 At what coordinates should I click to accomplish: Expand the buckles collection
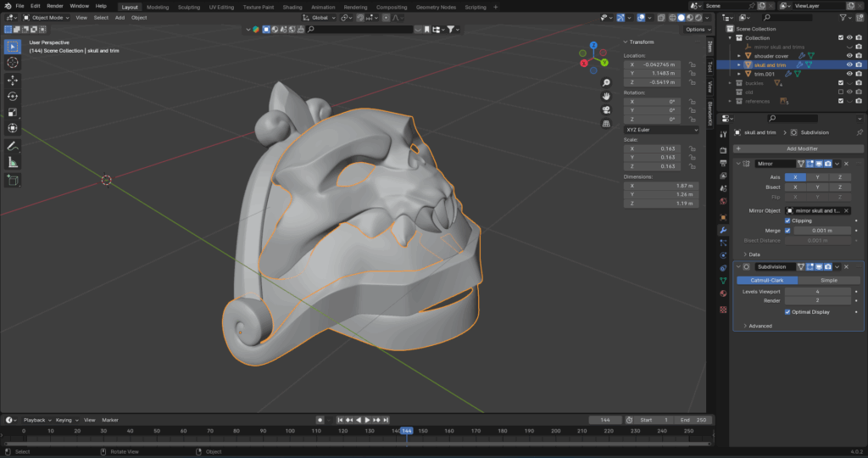tap(730, 83)
